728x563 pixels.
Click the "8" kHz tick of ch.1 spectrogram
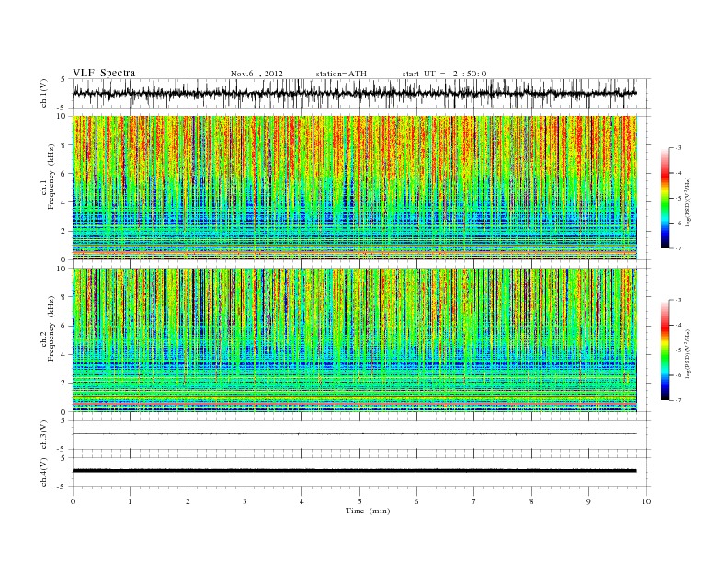pyautogui.click(x=63, y=145)
